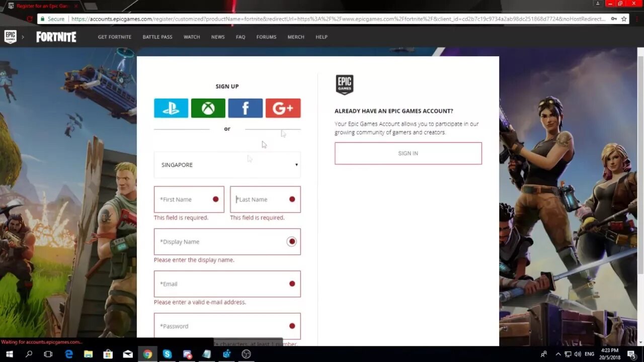Click the 'SIGN UP' heading text
Screen dimensions: 644x362
[x=227, y=86]
